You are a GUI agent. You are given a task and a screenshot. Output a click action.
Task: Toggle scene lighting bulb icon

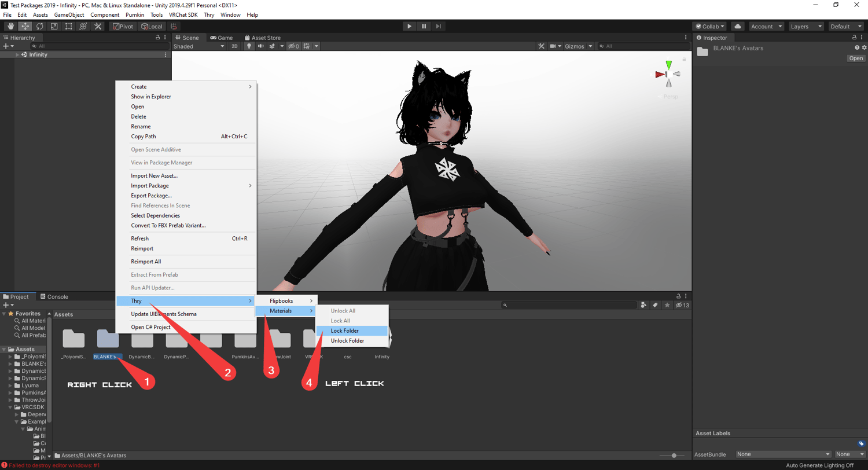[x=249, y=46]
